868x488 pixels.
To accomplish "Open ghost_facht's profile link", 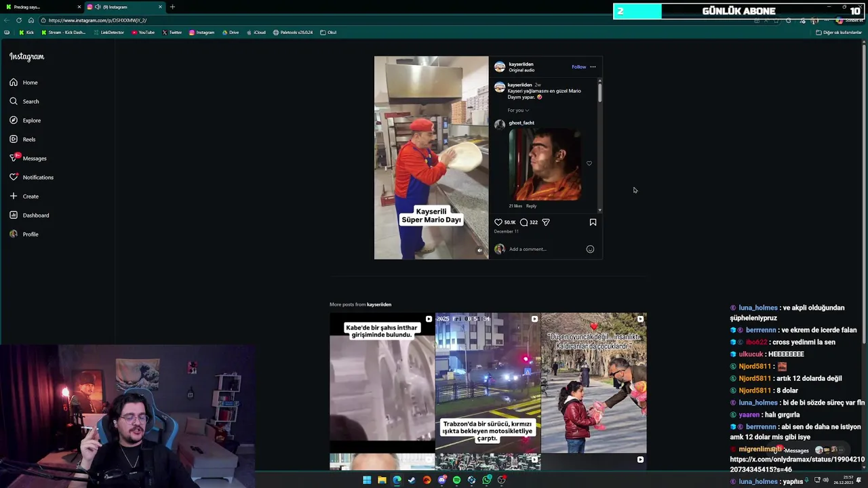I will point(521,123).
